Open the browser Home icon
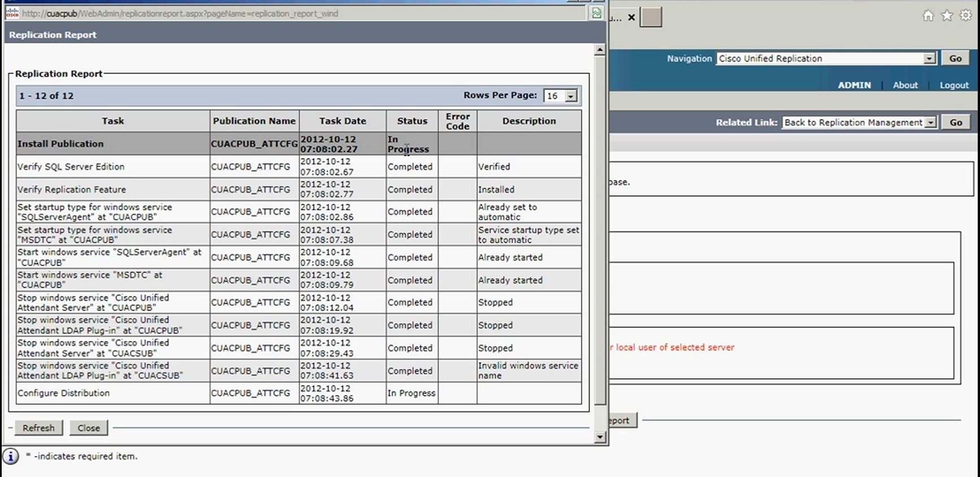980x477 pixels. (x=928, y=16)
